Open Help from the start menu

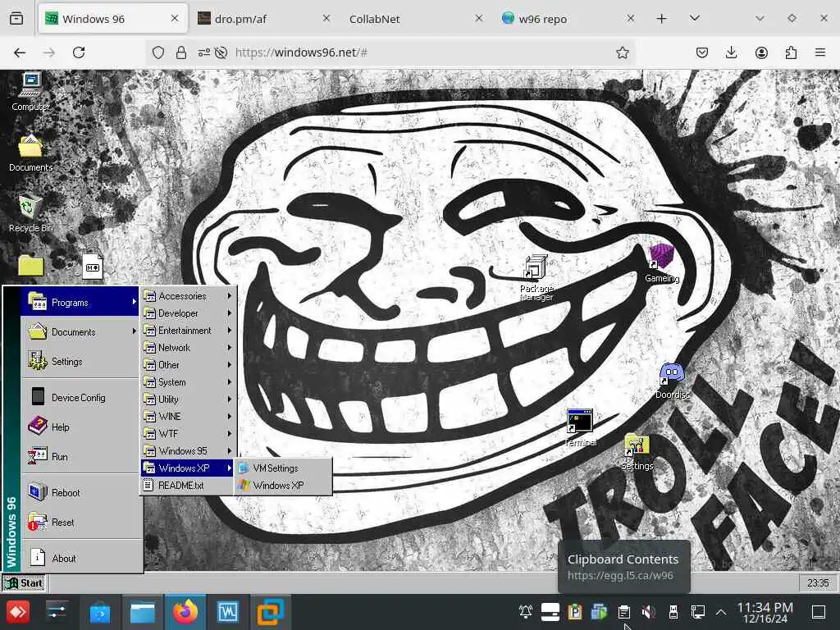point(80,427)
